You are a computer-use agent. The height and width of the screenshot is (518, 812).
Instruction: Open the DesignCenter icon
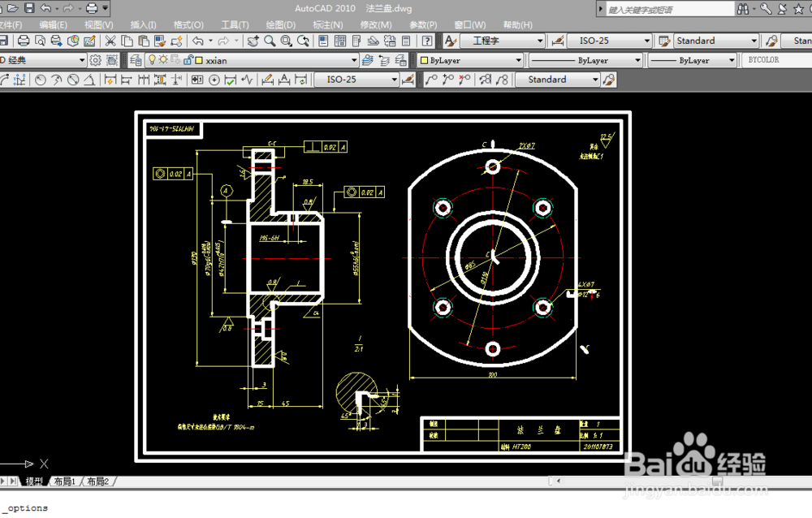[340, 41]
